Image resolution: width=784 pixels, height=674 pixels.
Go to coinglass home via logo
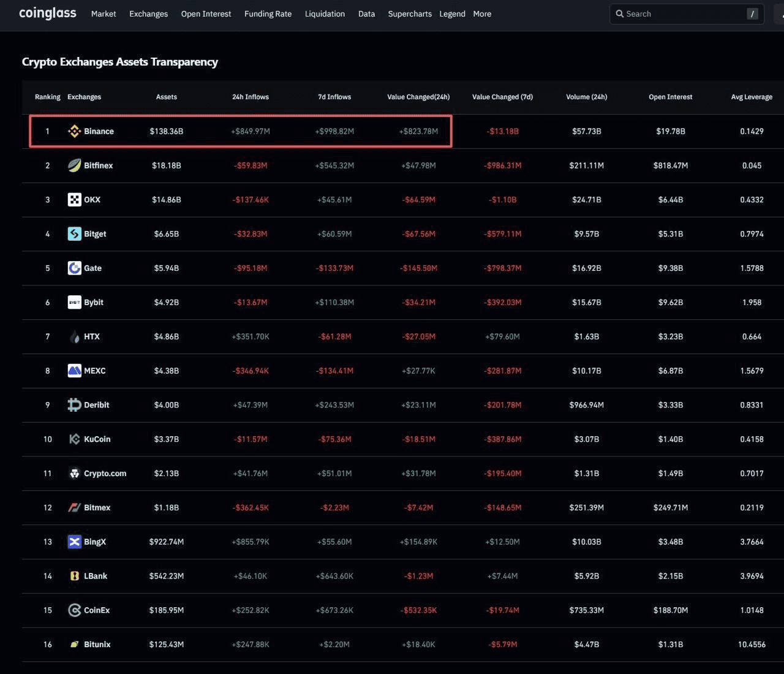[x=48, y=13]
